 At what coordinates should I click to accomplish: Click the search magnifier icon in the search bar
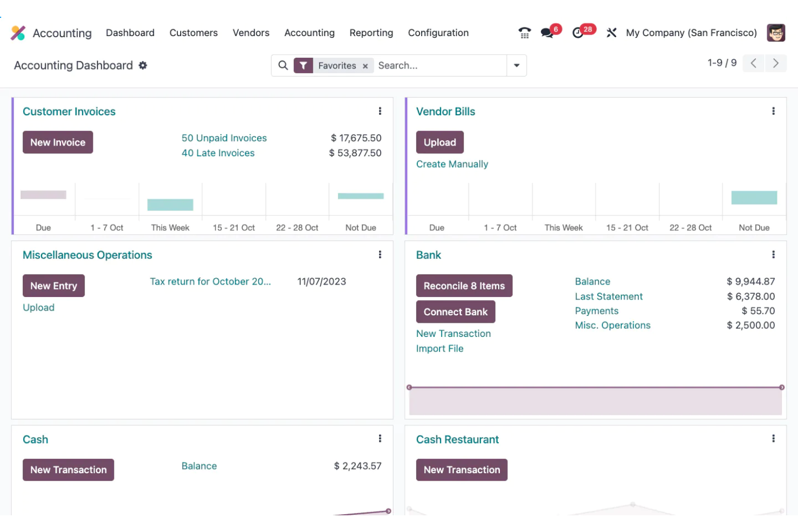[x=283, y=65]
